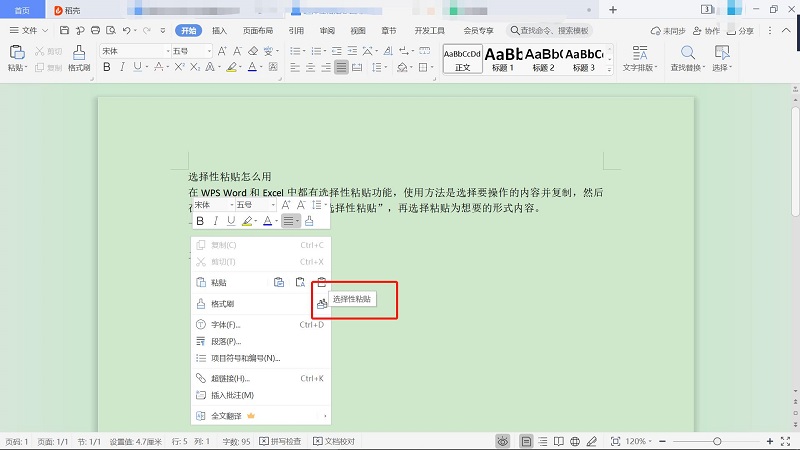Image resolution: width=800 pixels, height=450 pixels.
Task: Click the 分享 share button
Action: (740, 31)
